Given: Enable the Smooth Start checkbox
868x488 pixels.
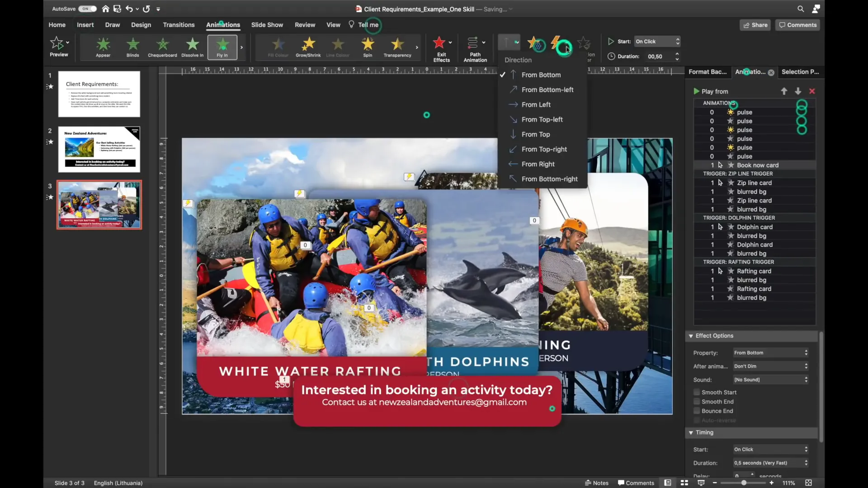Looking at the screenshot, I should click(x=697, y=392).
